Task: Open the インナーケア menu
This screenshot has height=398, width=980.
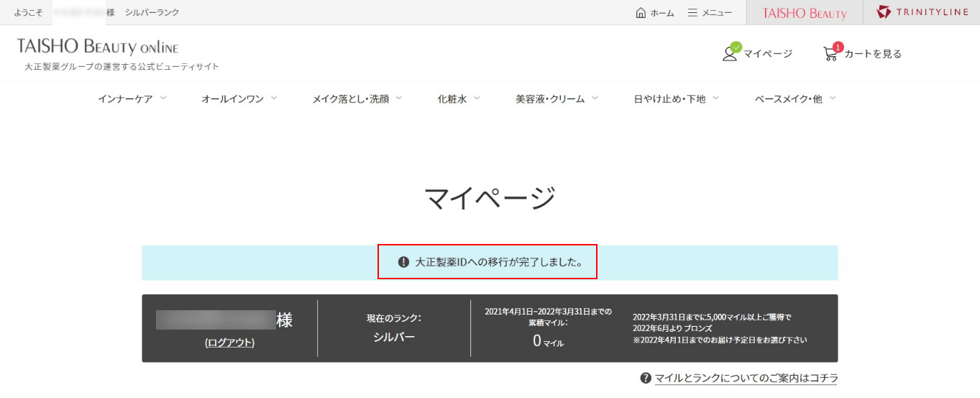Action: [x=125, y=99]
